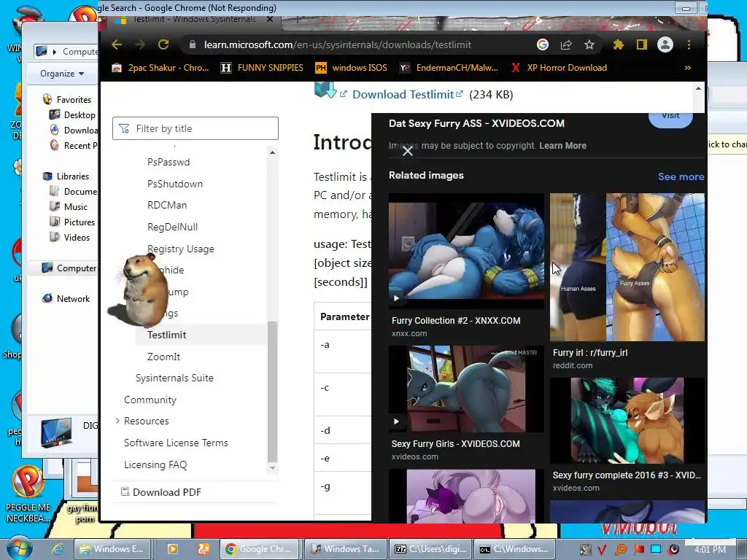Open Chrome's three-dot menu
747x560 pixels.
(689, 44)
